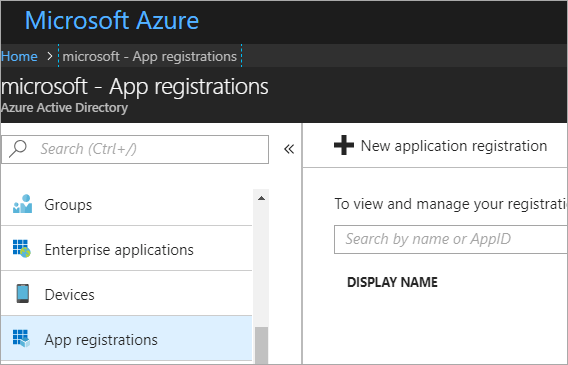Go to Home breadcrumb link
The height and width of the screenshot is (365, 568).
19,56
